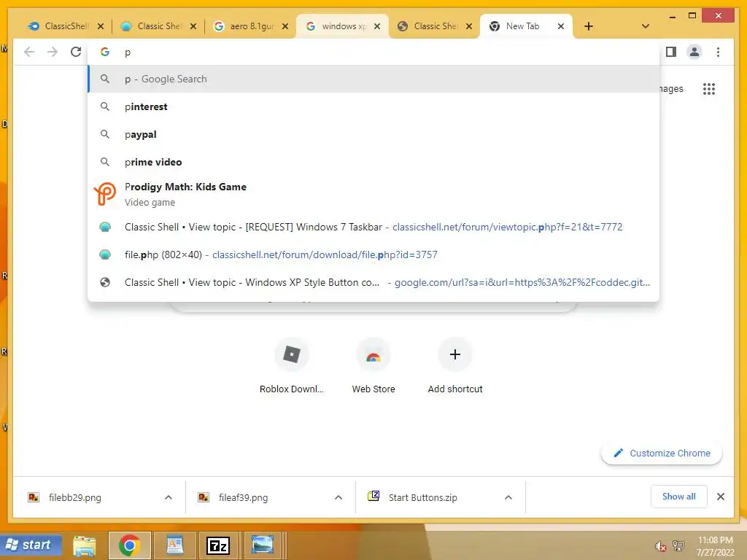Viewport: 747px width, 560px height.
Task: Open Chrome's three-dot menu
Action: point(718,52)
